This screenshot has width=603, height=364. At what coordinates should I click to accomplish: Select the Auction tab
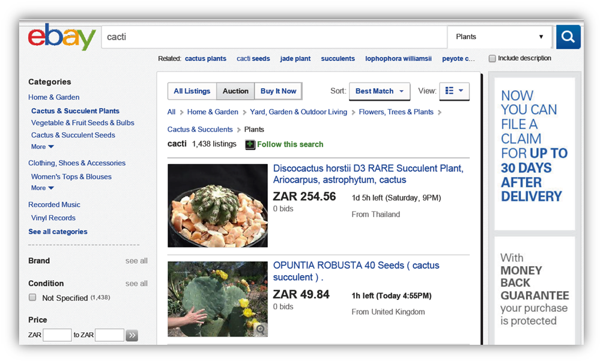235,91
